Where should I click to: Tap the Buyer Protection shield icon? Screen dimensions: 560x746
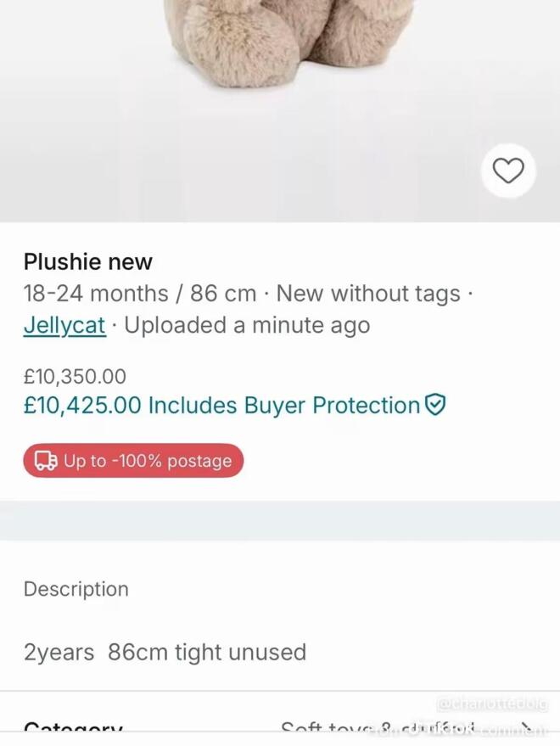click(x=435, y=405)
